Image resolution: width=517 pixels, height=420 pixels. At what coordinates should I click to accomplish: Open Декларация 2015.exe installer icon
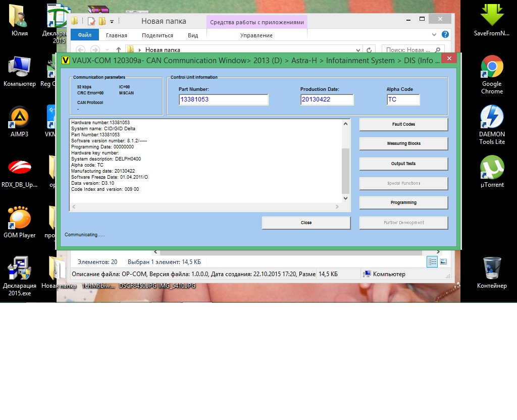coord(20,276)
